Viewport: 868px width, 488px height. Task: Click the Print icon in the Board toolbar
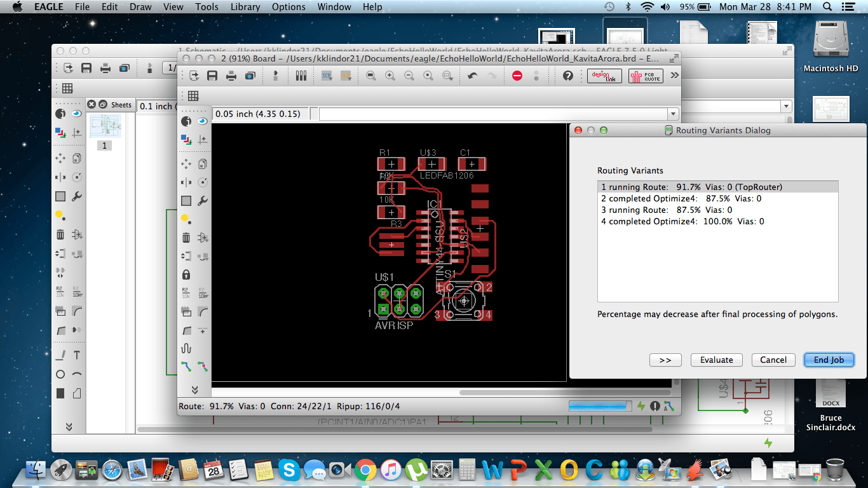231,76
